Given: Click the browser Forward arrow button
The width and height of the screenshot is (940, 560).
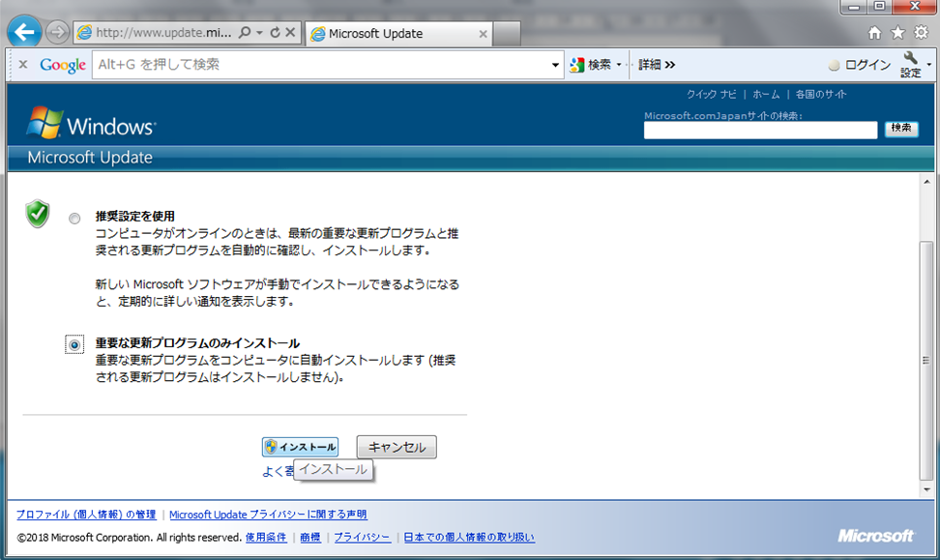Looking at the screenshot, I should coord(58,32).
